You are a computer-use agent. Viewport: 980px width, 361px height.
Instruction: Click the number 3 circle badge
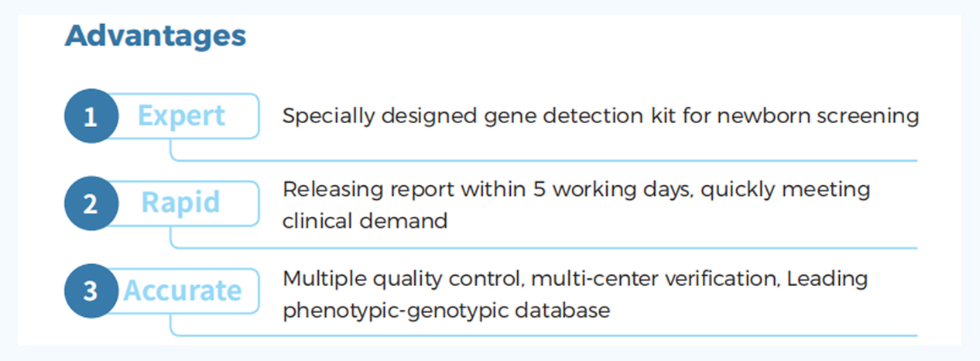91,291
